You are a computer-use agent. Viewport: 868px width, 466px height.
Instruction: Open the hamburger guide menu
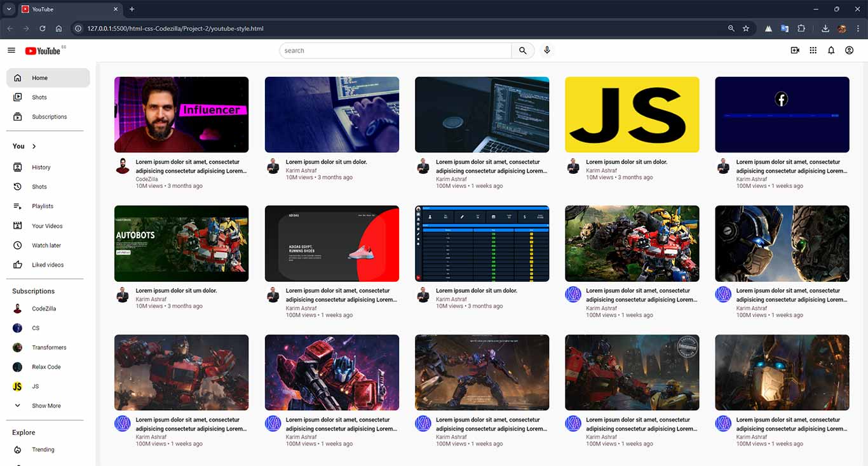click(x=11, y=51)
